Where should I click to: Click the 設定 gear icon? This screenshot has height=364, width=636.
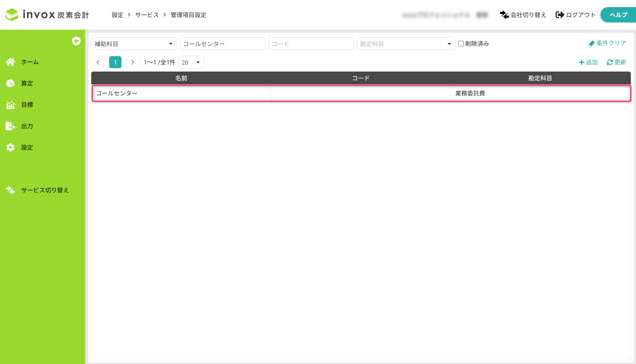[x=11, y=147]
